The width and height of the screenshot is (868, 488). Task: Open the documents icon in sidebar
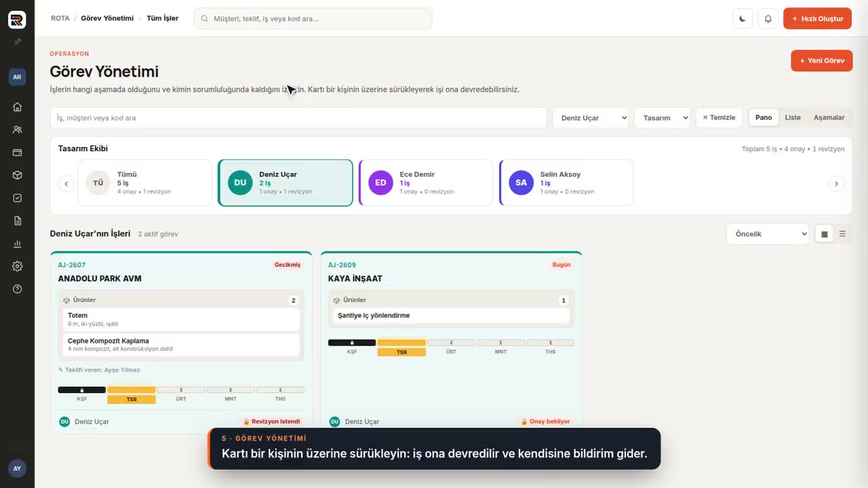pos(17,221)
